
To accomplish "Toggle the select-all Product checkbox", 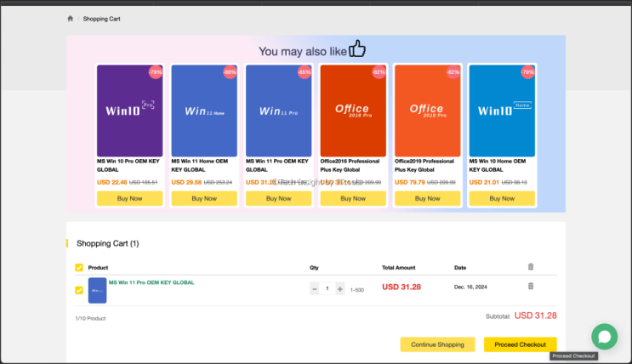I will point(79,268).
